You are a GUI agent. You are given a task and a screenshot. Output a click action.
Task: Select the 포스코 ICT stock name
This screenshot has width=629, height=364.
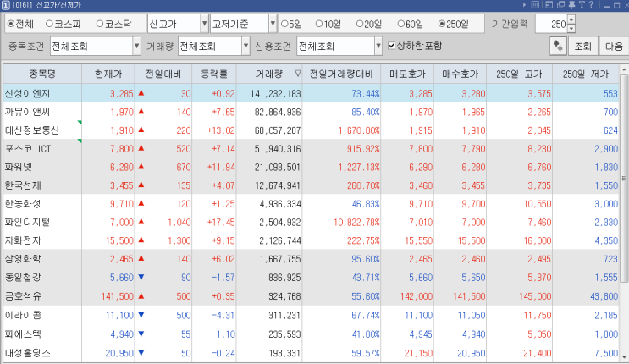28,148
